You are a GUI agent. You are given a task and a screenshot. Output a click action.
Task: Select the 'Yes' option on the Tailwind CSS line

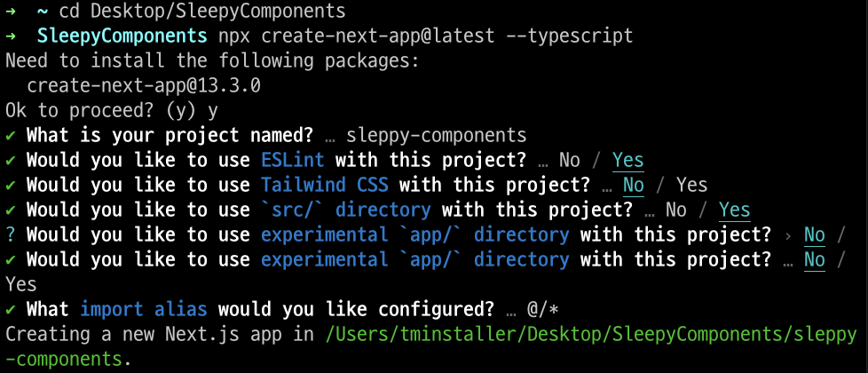[x=692, y=185]
